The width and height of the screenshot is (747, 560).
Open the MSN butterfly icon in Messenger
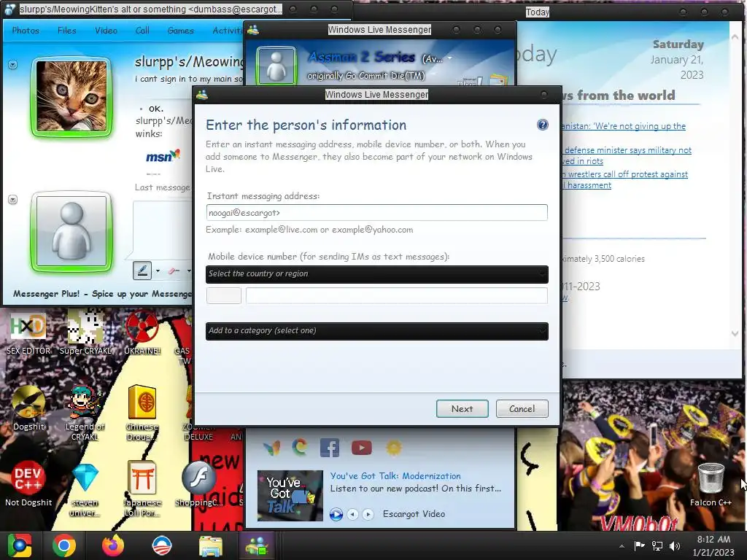[271, 448]
